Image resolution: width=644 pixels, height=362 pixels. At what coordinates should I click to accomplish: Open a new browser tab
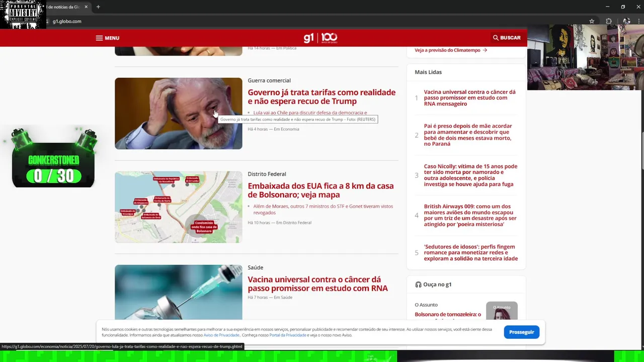pos(98,7)
